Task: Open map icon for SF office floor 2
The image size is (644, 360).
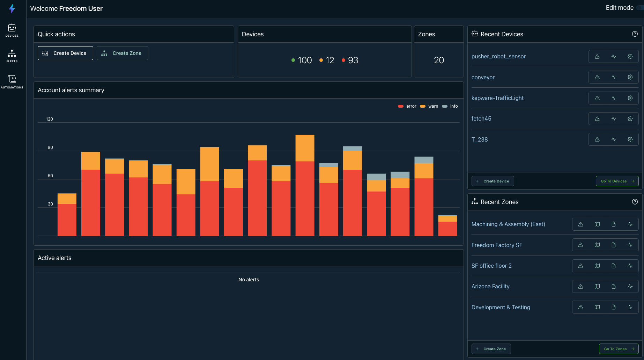Action: tap(597, 266)
